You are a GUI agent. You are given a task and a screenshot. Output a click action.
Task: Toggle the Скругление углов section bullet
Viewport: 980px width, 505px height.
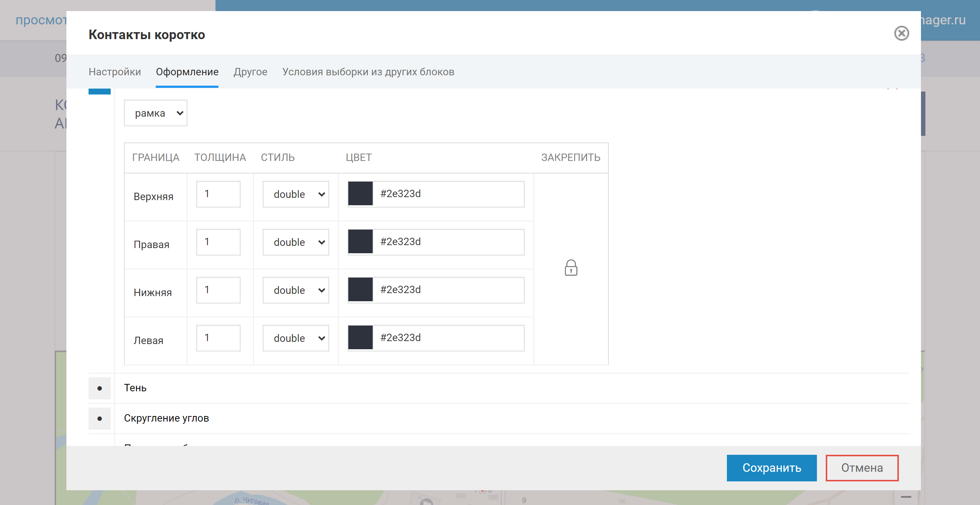point(99,419)
